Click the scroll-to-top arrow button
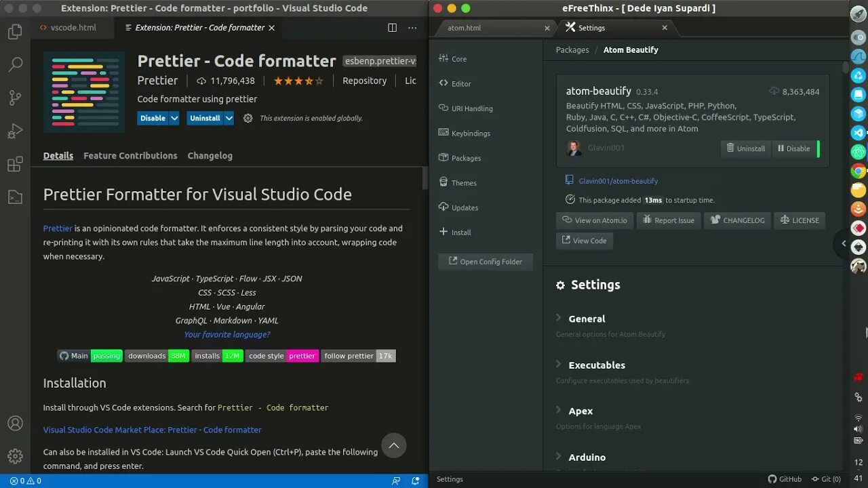Image resolution: width=868 pixels, height=488 pixels. click(x=394, y=445)
